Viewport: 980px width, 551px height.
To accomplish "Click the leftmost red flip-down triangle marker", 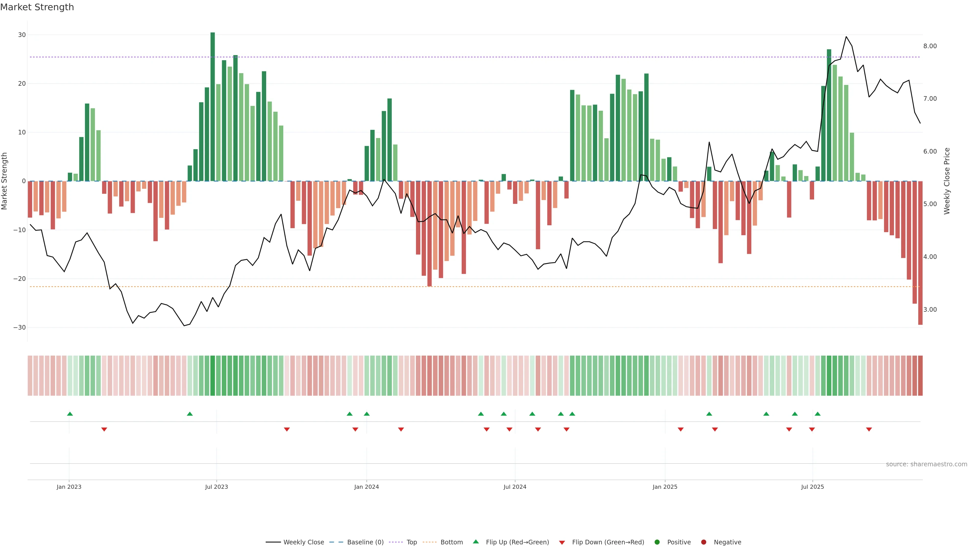I will (x=104, y=429).
